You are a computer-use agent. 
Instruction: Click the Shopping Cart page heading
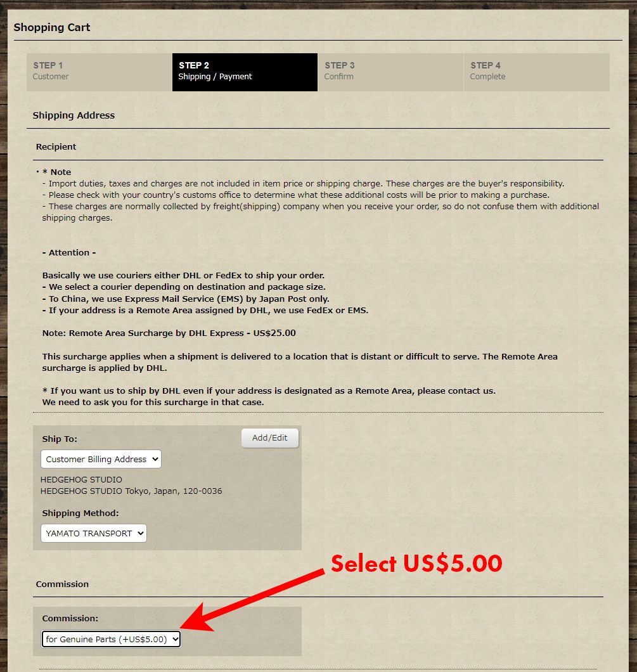52,27
